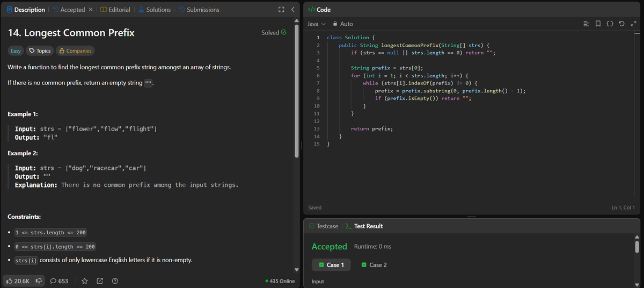The image size is (644, 288).
Task: Click the format code lines icon
Action: coord(587,24)
